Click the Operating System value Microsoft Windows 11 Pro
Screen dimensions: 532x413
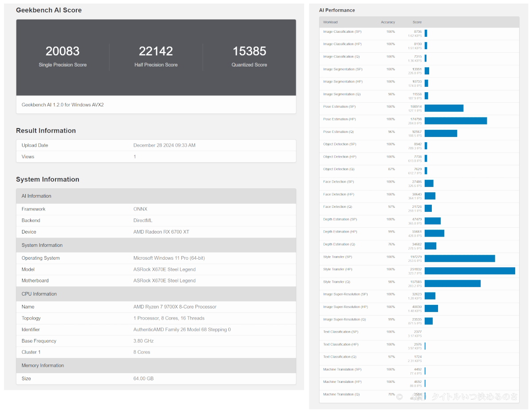click(x=169, y=258)
